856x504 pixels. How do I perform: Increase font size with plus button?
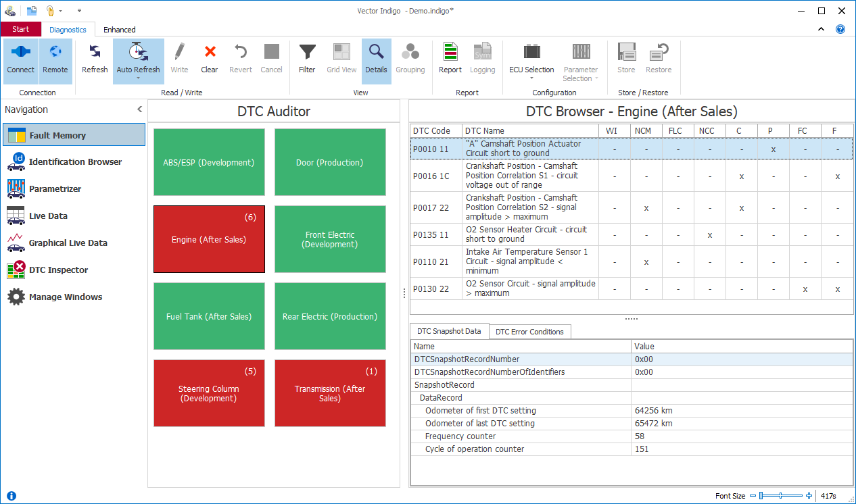pos(809,496)
